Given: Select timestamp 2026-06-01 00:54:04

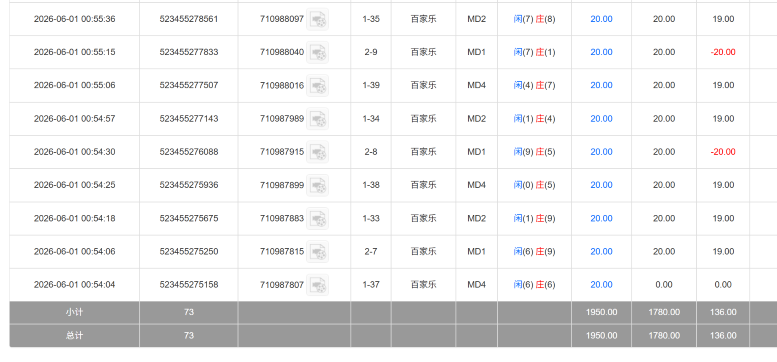Looking at the screenshot, I should [74, 285].
